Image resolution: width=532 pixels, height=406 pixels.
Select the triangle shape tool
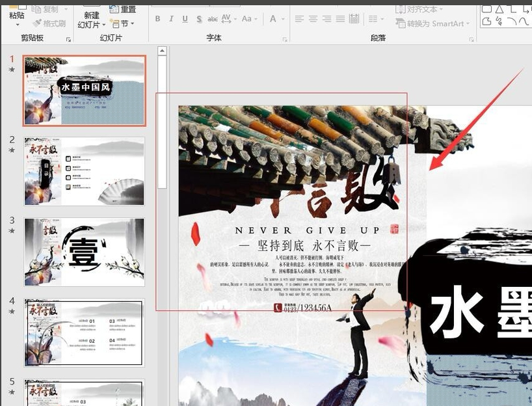coord(499,8)
